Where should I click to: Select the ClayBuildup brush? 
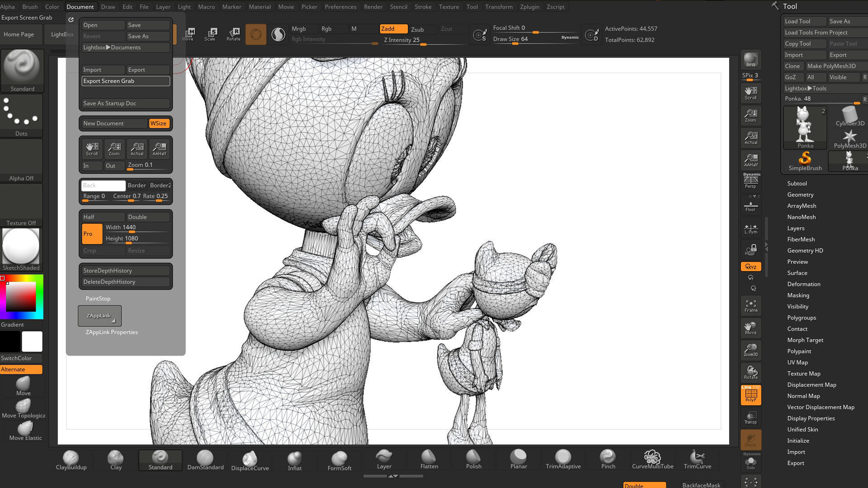[71, 460]
